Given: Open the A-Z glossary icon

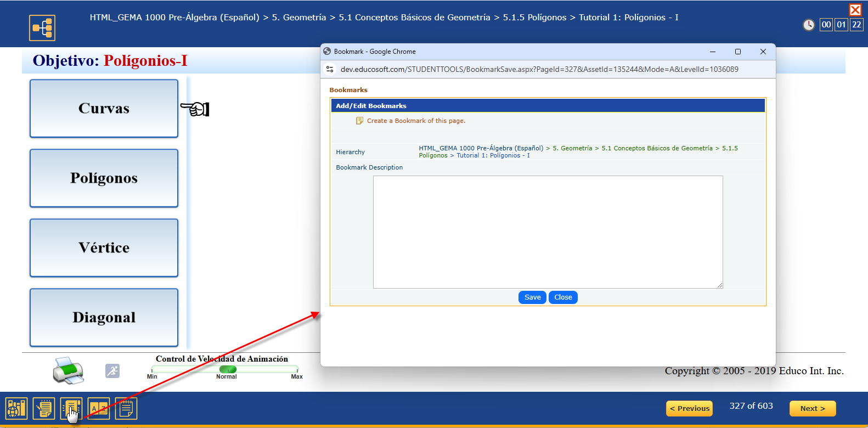Looking at the screenshot, I should tap(99, 409).
